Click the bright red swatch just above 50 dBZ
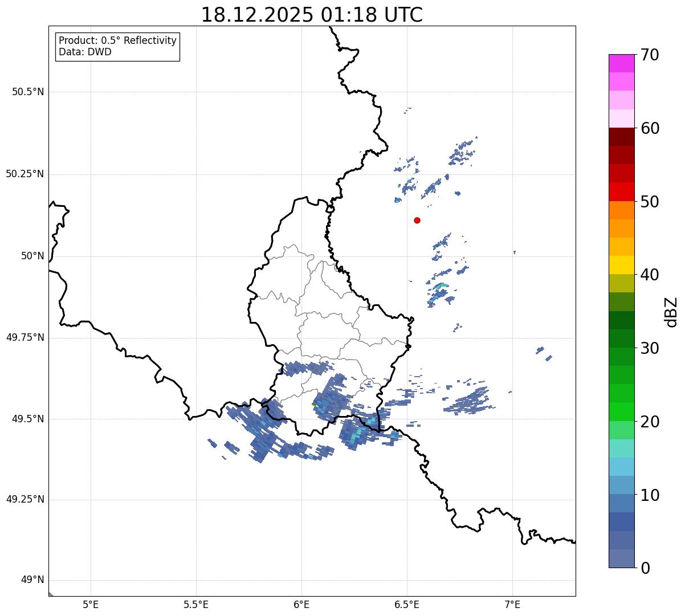The width and height of the screenshot is (685, 616). [621, 192]
